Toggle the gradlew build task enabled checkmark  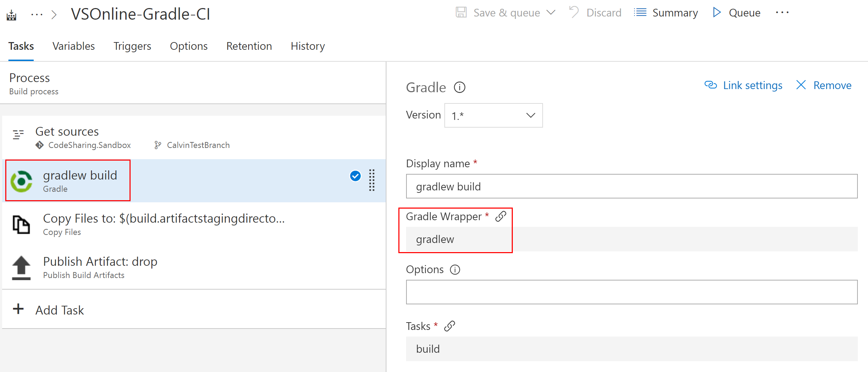pos(355,176)
